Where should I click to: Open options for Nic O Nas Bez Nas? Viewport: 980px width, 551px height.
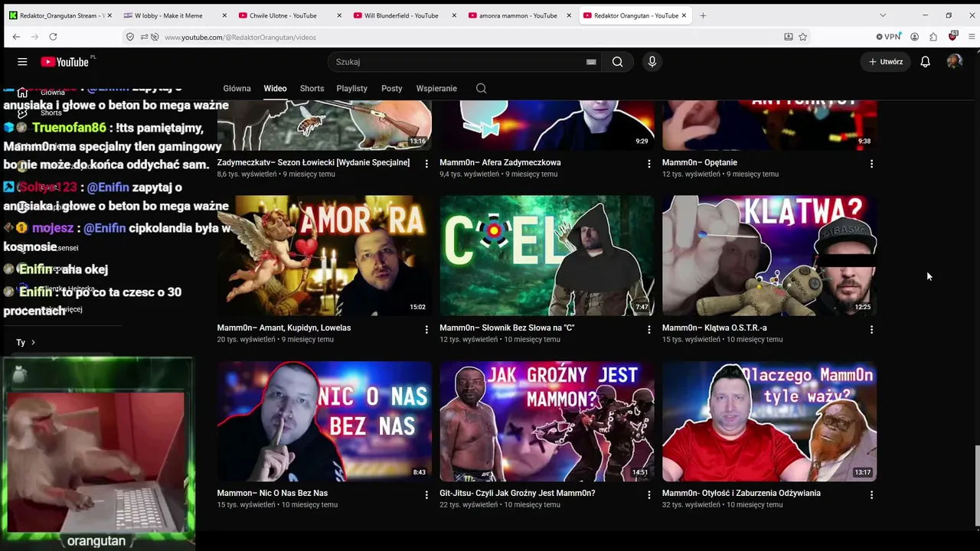point(426,494)
